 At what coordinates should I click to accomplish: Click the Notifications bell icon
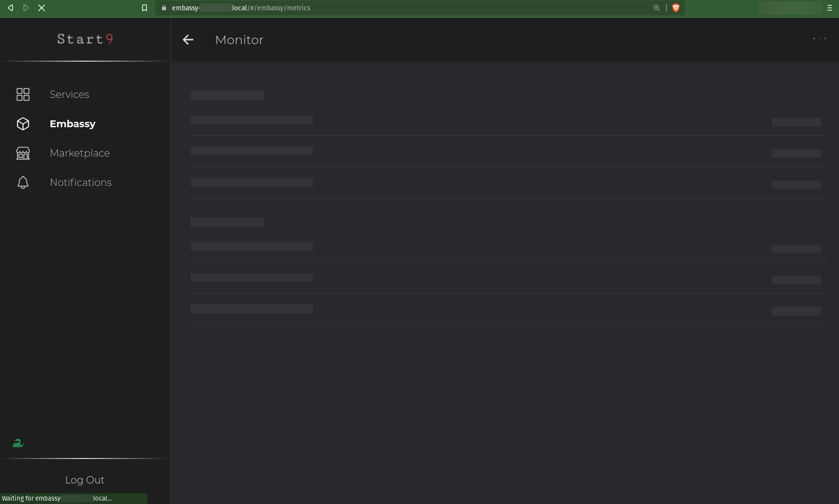coord(23,183)
